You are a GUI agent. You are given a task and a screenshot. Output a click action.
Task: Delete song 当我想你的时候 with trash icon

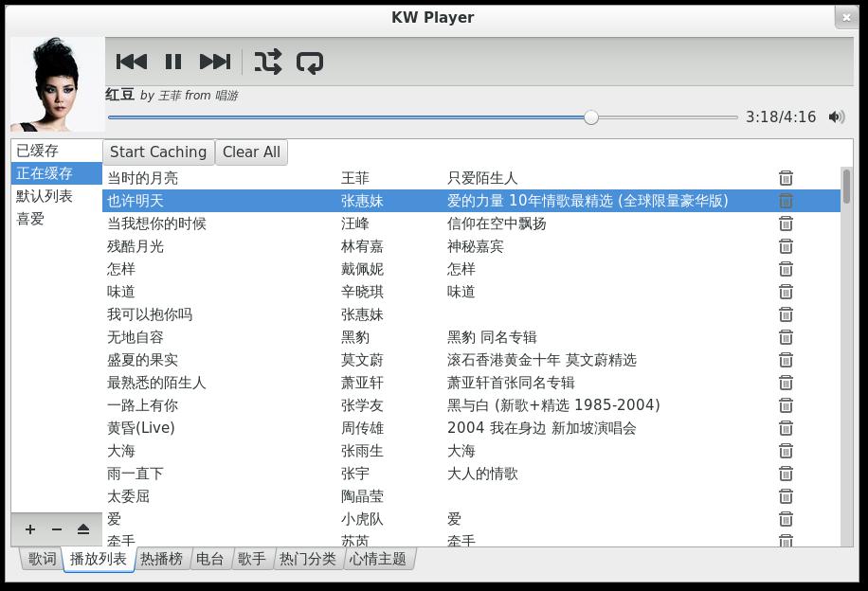click(x=786, y=224)
